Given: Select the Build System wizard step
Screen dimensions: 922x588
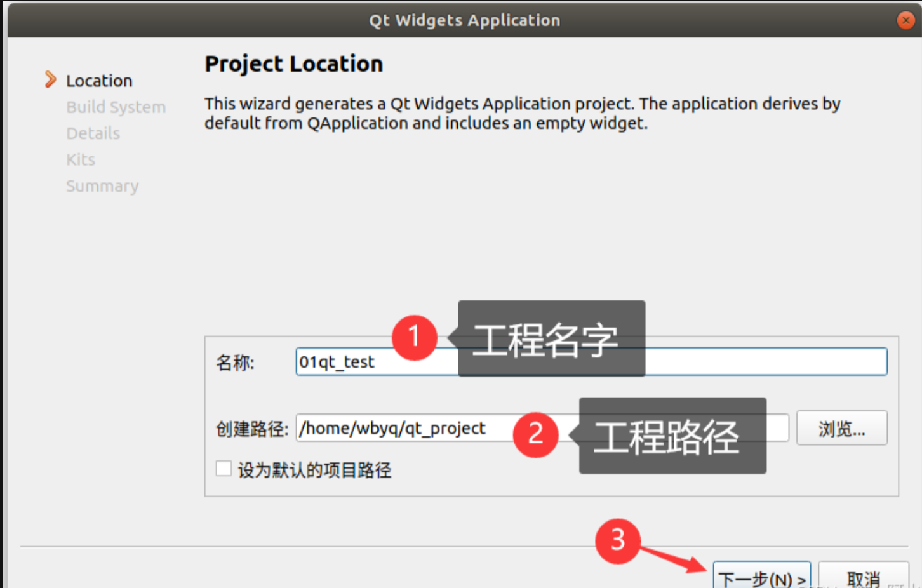Looking at the screenshot, I should click(116, 107).
